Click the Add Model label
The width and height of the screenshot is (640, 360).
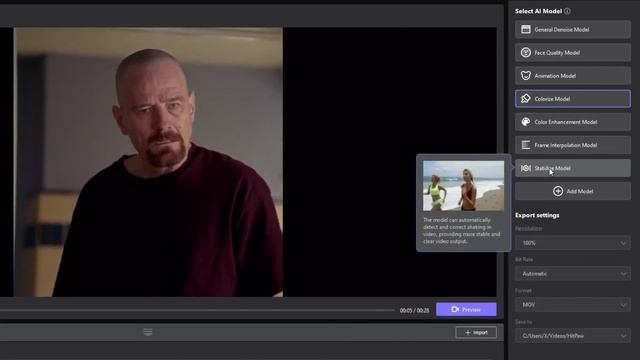point(580,191)
